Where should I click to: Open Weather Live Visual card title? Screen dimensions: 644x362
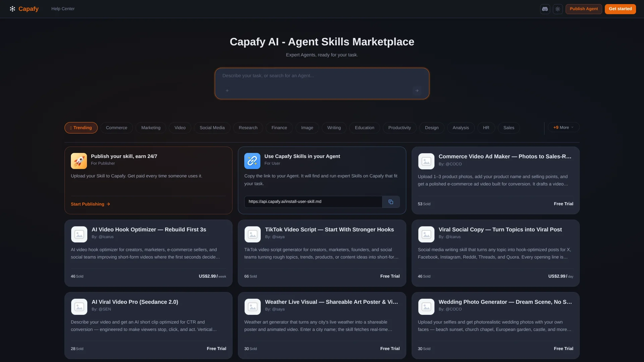coord(331,302)
